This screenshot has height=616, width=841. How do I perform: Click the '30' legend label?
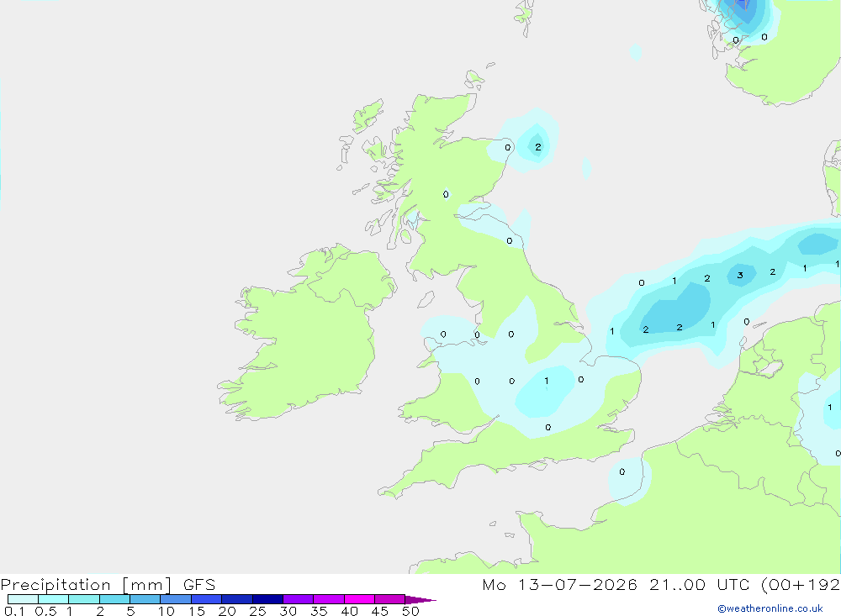coord(288,611)
